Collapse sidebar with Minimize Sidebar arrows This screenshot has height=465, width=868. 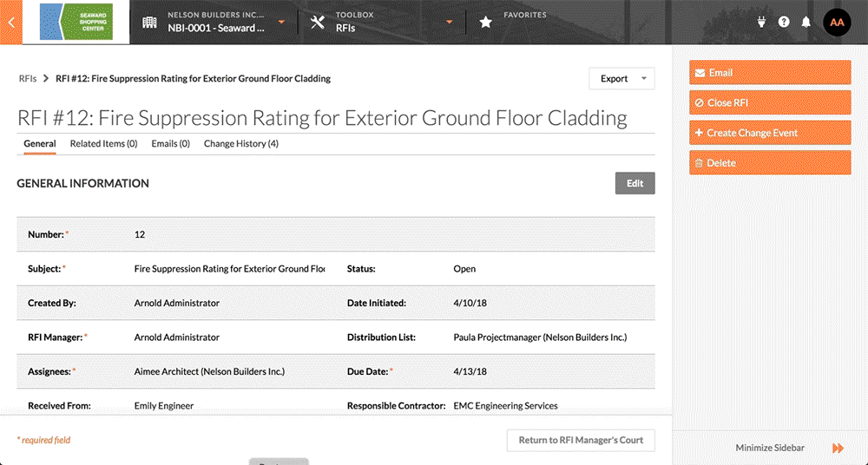click(837, 448)
